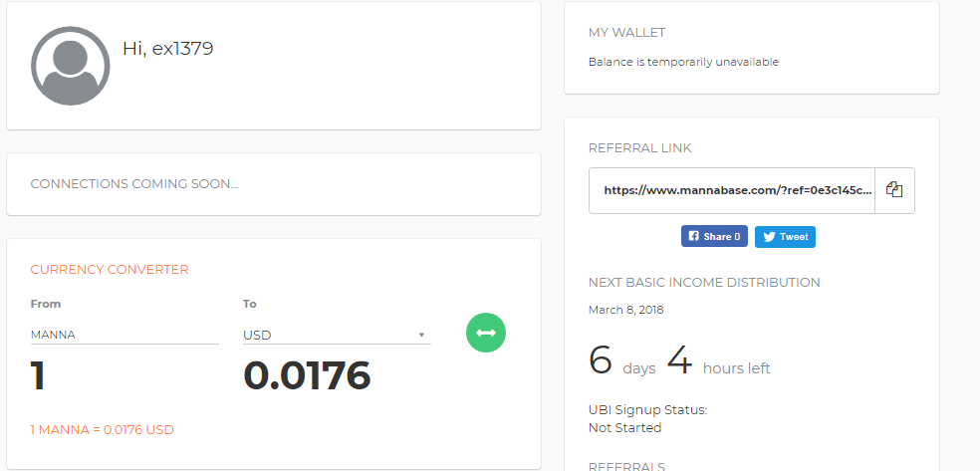
Task: Click the Not Started status text
Action: point(625,428)
